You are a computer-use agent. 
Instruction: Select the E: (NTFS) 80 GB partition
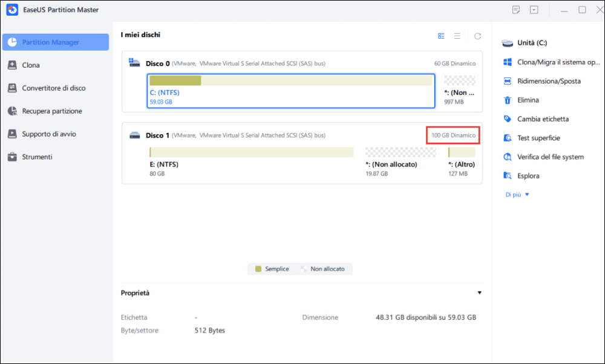click(x=251, y=162)
